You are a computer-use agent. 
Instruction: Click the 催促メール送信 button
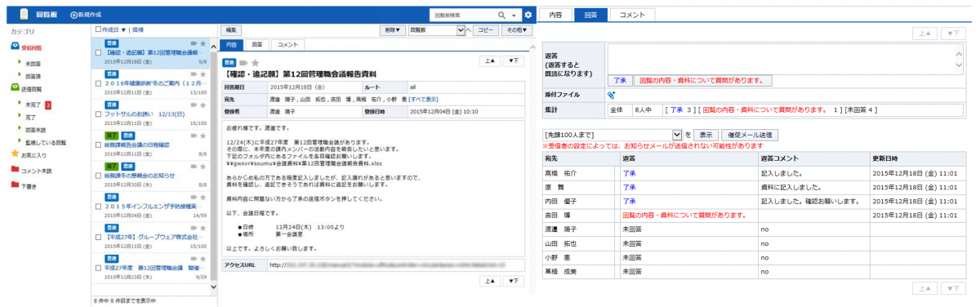pos(750,134)
